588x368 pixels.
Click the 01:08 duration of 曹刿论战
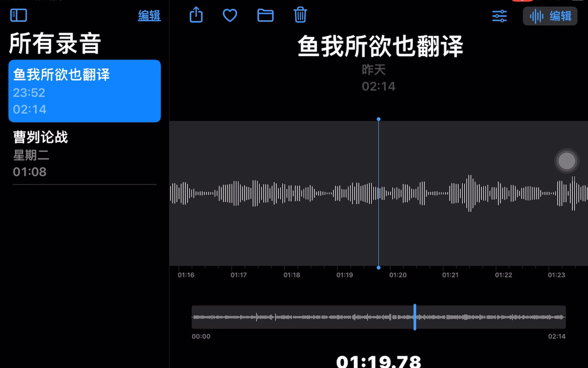tap(30, 172)
